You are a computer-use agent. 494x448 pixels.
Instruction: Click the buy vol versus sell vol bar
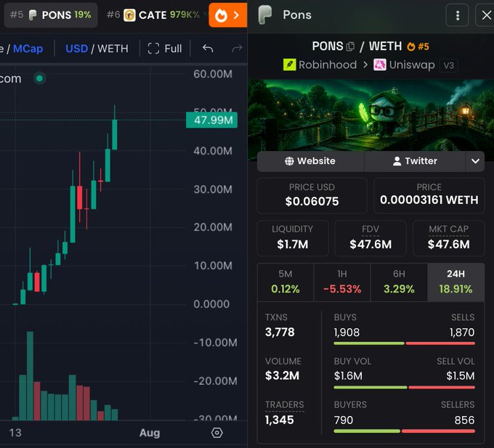(404, 387)
